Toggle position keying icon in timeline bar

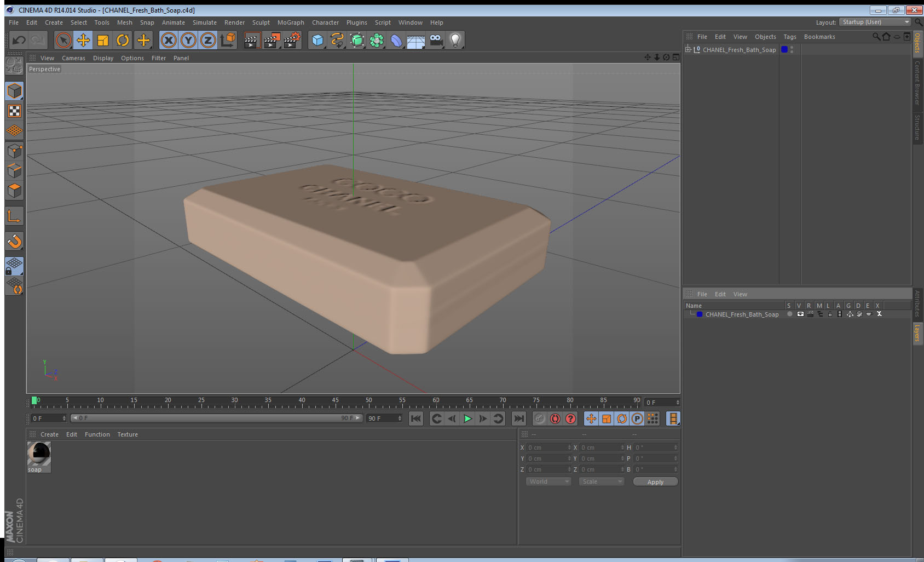coord(591,418)
